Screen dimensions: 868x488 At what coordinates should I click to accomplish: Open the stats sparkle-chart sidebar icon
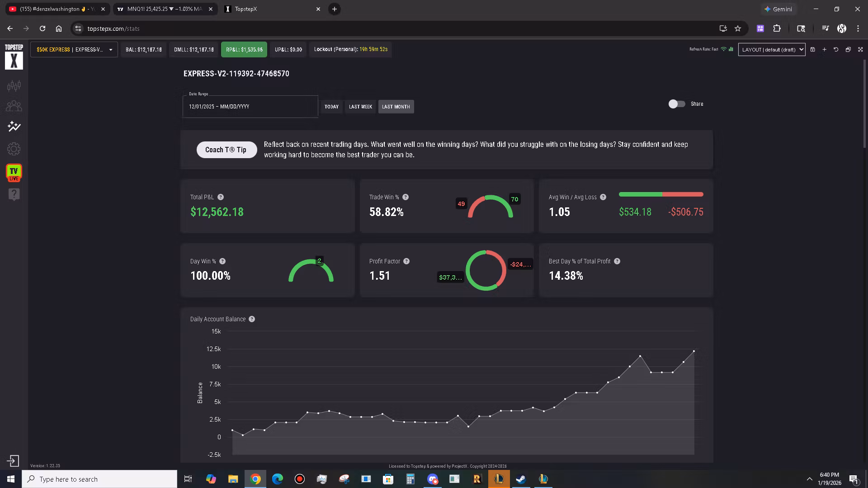[14, 127]
